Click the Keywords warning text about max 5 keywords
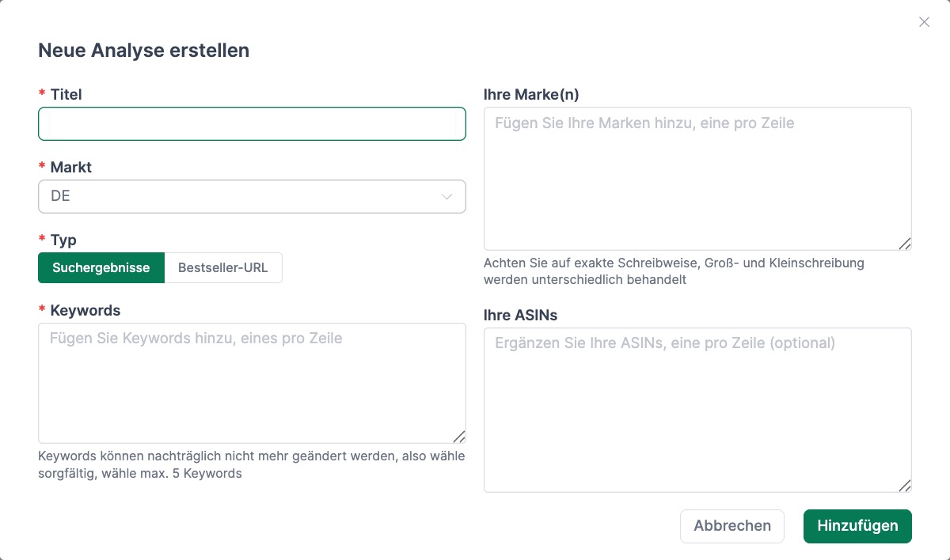 coord(251,464)
